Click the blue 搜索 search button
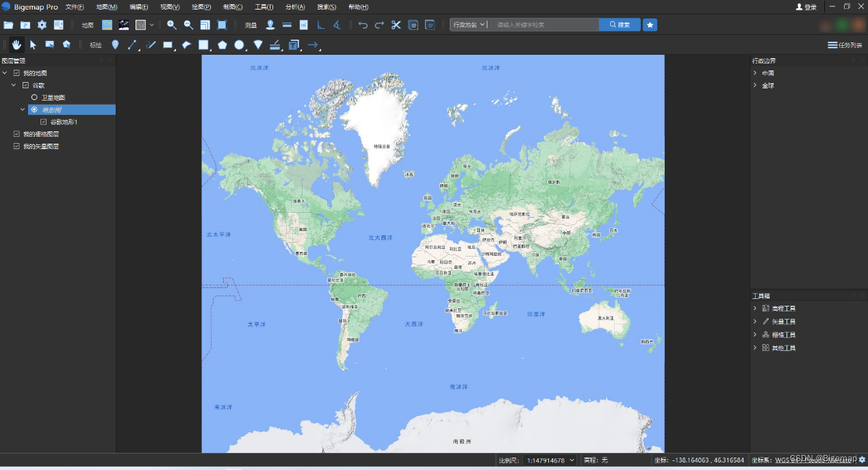Viewport: 868px width, 470px height. click(x=620, y=25)
